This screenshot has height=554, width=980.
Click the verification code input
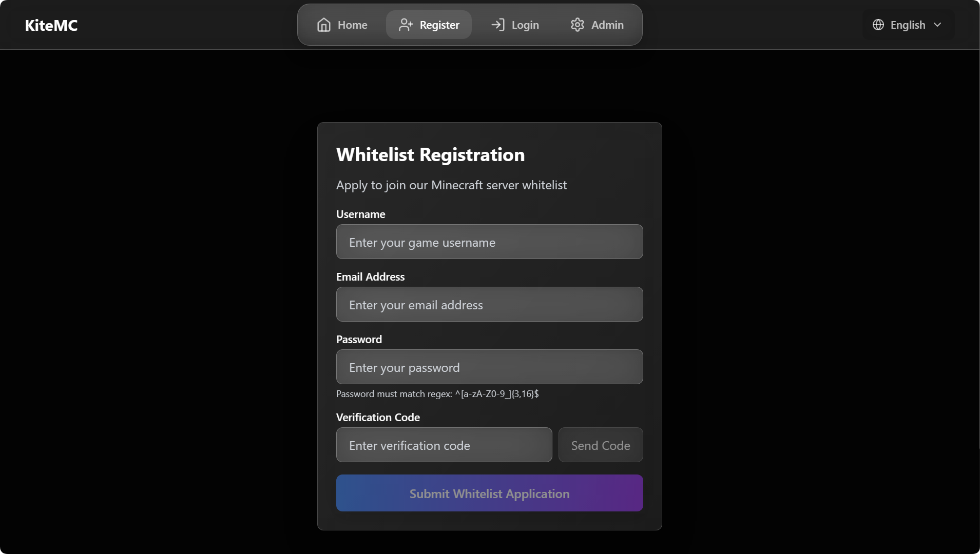coord(444,445)
